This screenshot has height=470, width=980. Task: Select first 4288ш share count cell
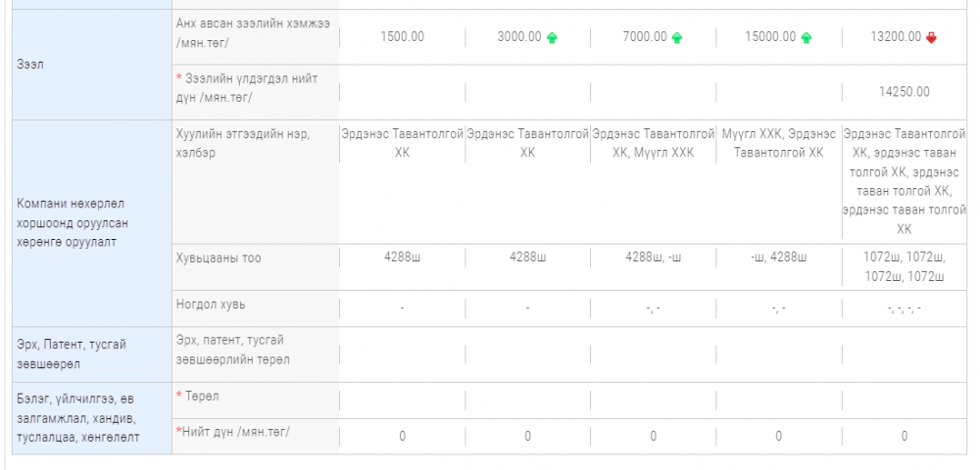[x=402, y=258]
